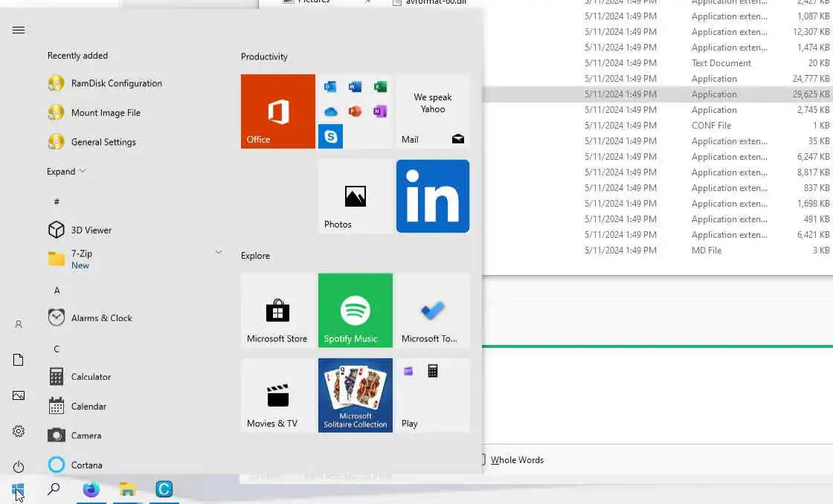833x504 pixels.
Task: Click the Explore group header
Action: click(255, 256)
